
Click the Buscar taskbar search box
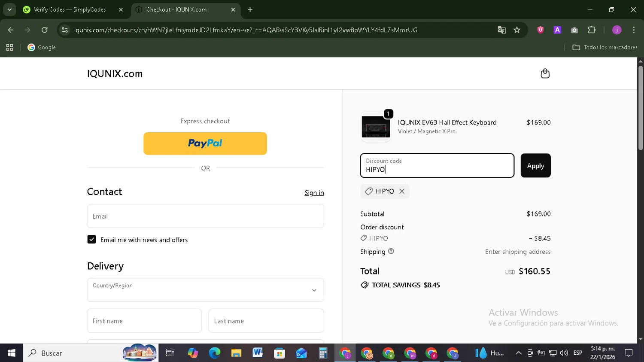coord(90,353)
